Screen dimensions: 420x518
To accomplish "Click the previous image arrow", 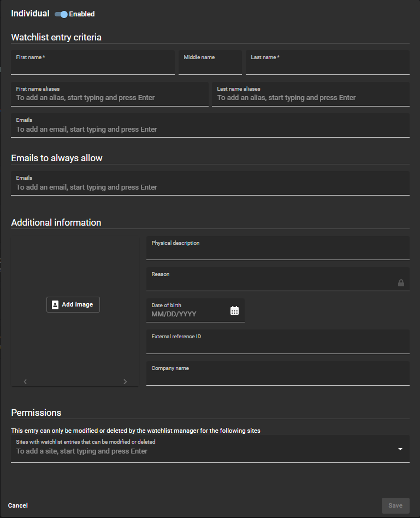I will pyautogui.click(x=25, y=381).
